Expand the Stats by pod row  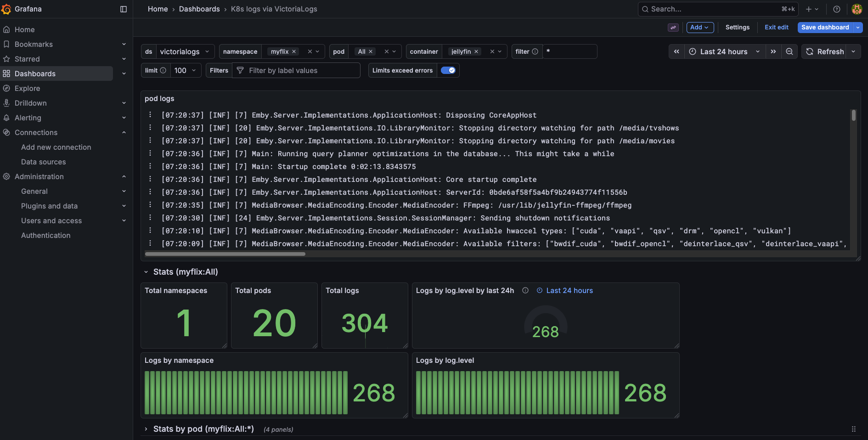146,429
